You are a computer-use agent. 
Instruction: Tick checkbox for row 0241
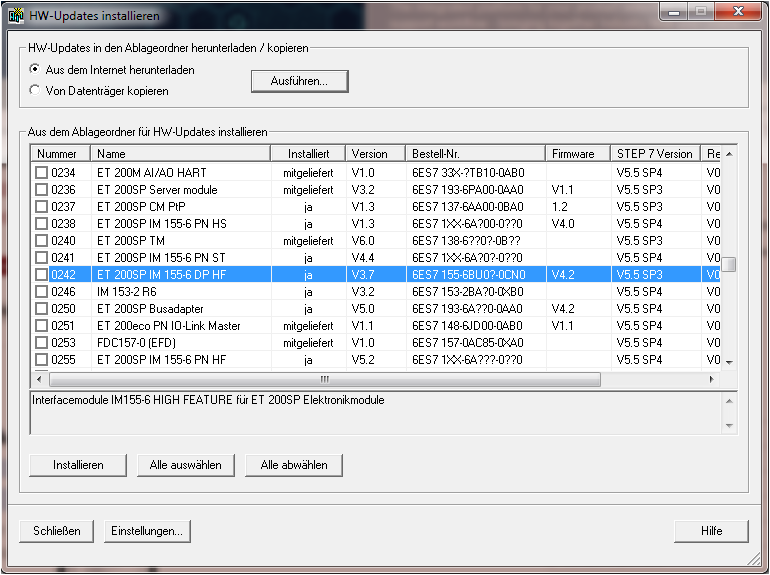pos(42,257)
